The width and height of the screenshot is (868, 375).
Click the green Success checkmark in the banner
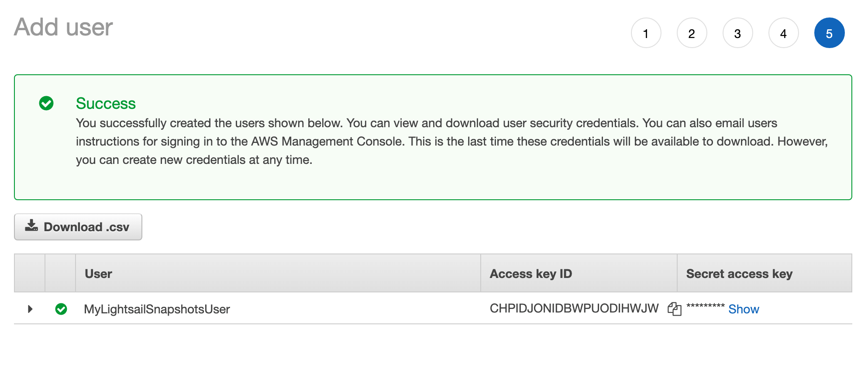[46, 103]
